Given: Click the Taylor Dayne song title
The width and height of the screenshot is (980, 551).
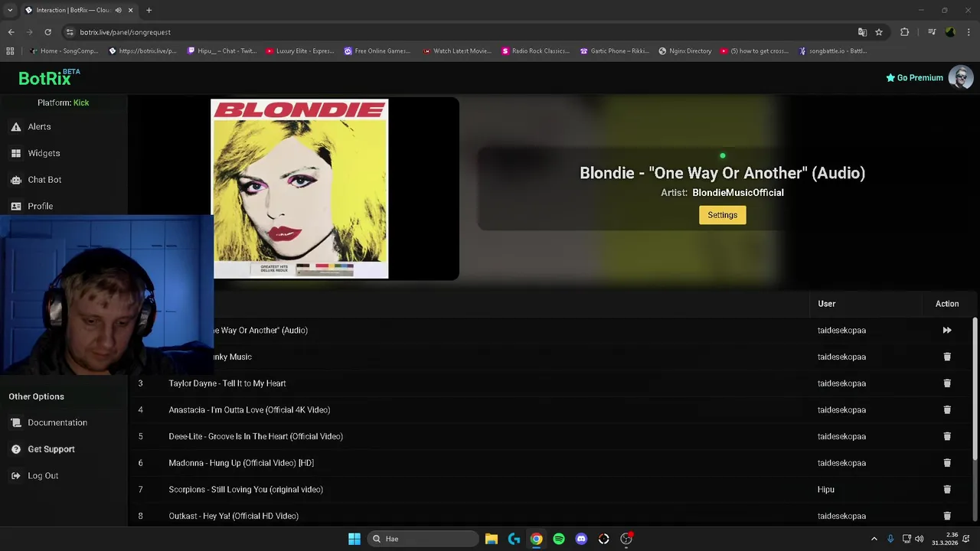Looking at the screenshot, I should pos(227,383).
